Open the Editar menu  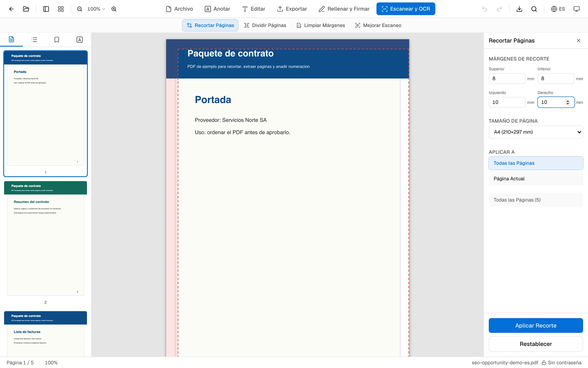(x=254, y=9)
